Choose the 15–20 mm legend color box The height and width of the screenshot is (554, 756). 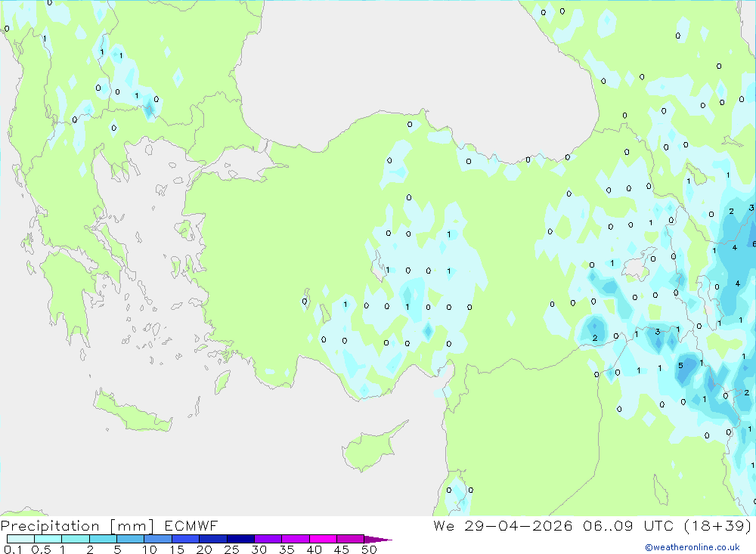point(186,539)
